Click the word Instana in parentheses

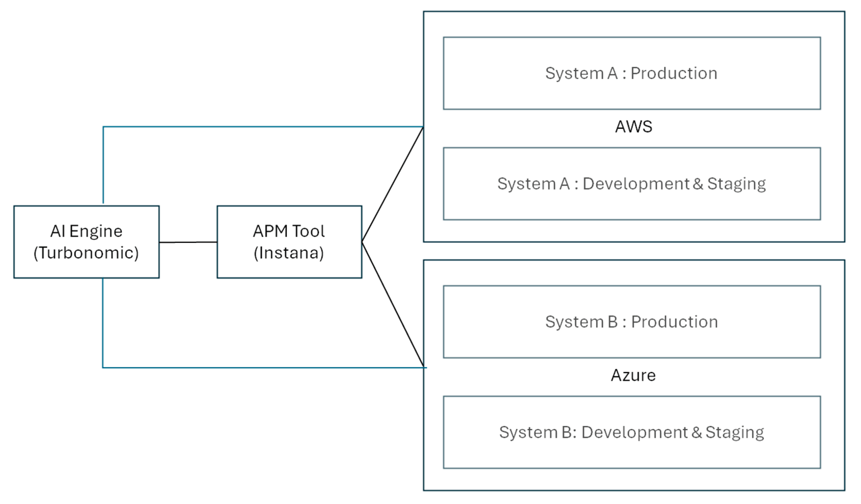coord(289,253)
